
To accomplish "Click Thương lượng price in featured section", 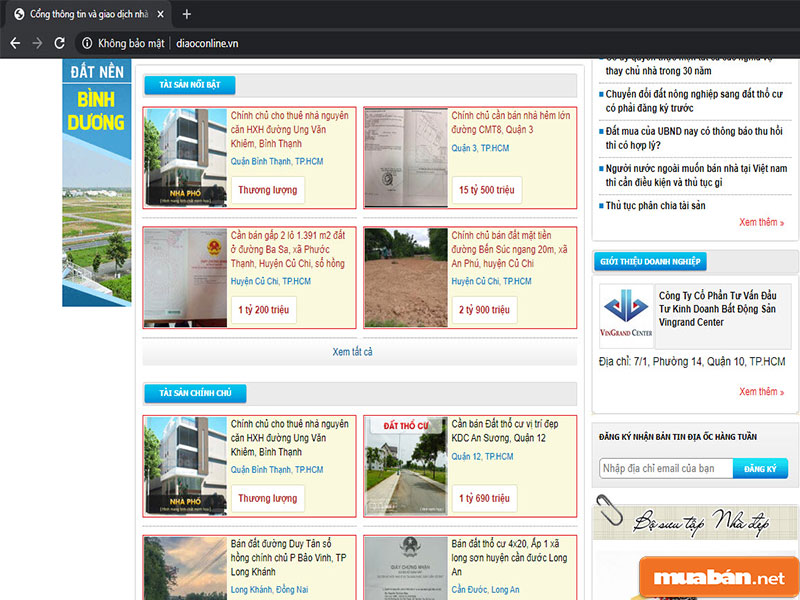I will [267, 190].
